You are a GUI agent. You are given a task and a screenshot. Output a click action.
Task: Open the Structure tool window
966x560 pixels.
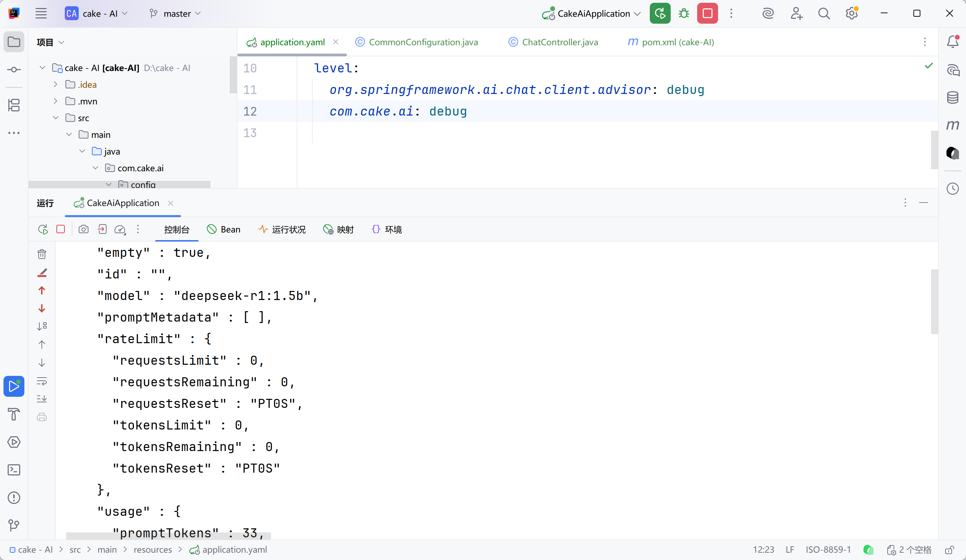pos(14,105)
